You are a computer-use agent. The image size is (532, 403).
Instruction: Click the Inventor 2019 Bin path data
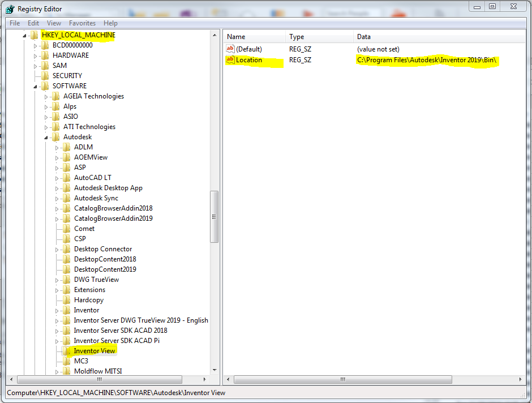(x=427, y=60)
